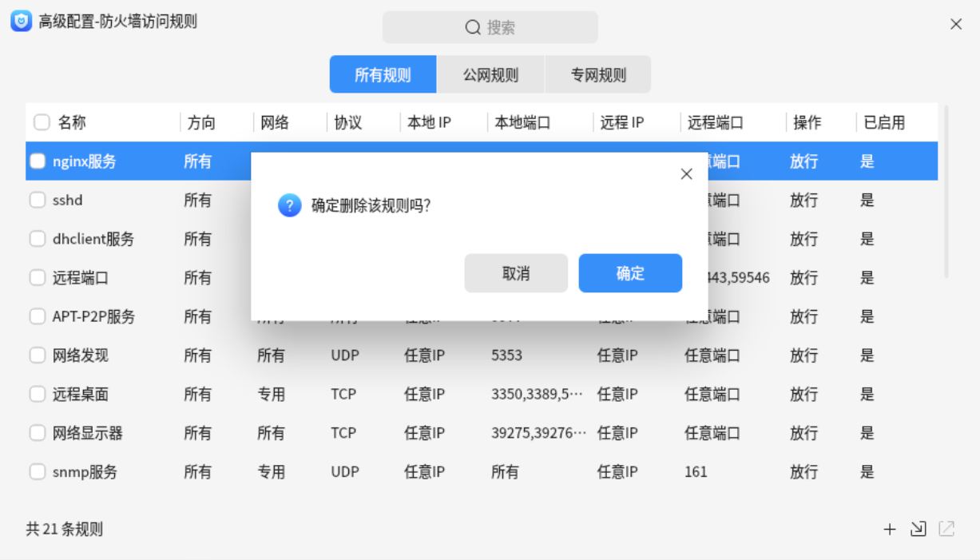Sort by the 网络 column header
980x560 pixels.
[275, 122]
